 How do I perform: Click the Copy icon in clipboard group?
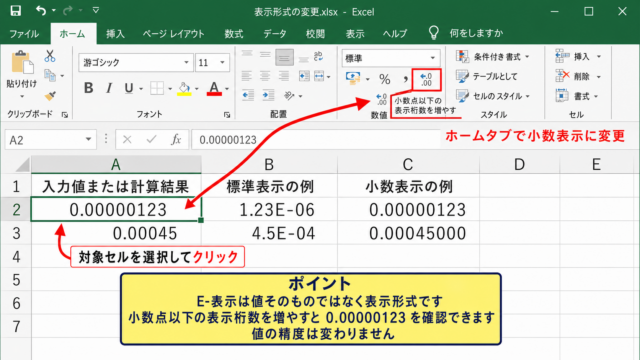[50, 76]
